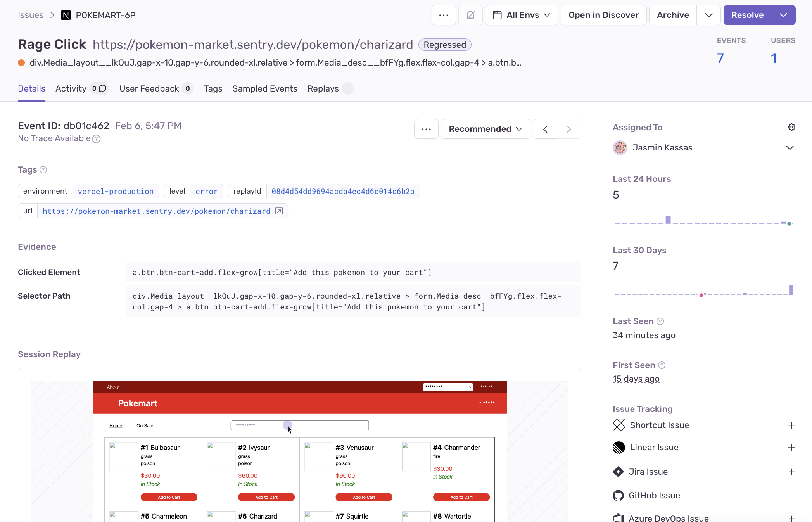The image size is (812, 522).
Task: Click the Ivysaur thumbnail in replay
Action: tap(221, 457)
